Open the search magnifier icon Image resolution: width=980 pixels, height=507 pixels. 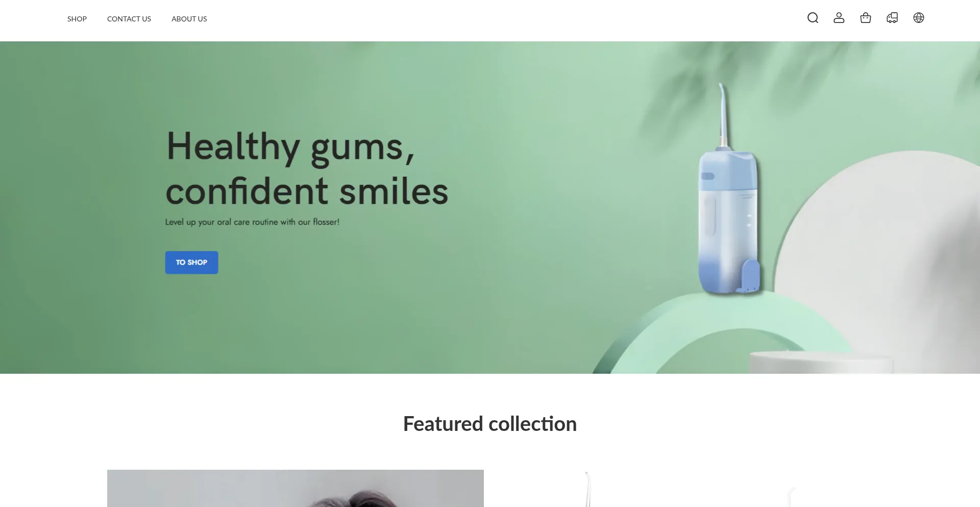[x=813, y=18]
